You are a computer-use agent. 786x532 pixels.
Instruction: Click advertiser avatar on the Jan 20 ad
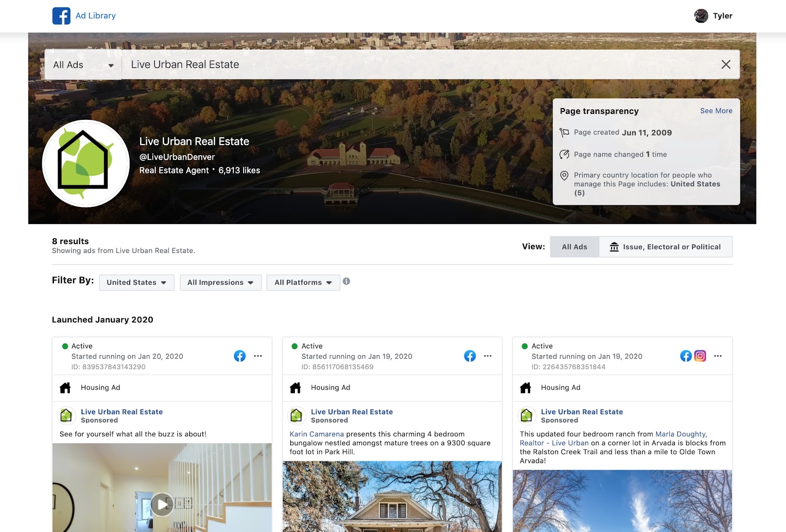(x=66, y=416)
